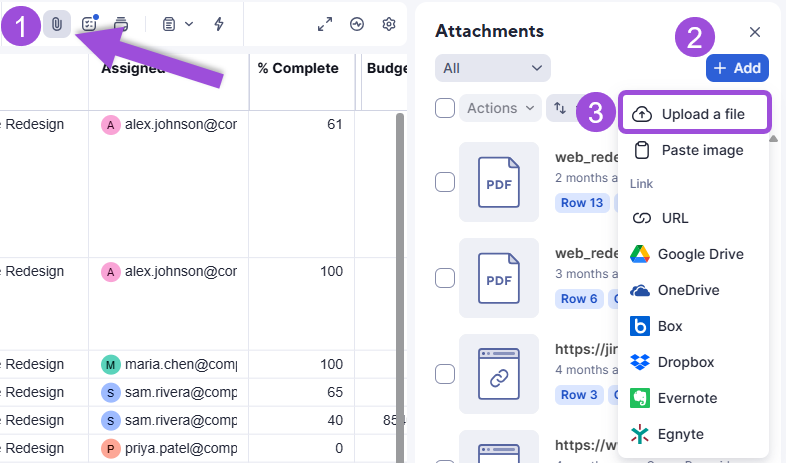Screen dimensions: 786x463
Task: Select URL link option
Action: pos(694,218)
